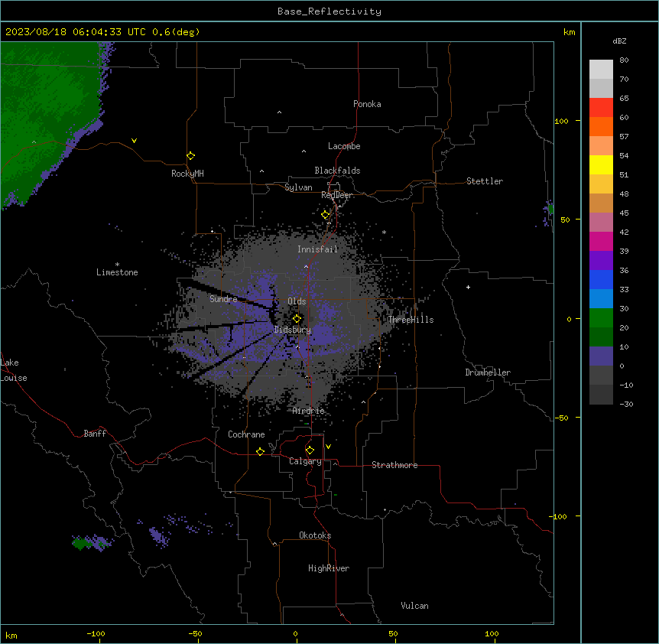Click the Stettler city label
659x644 pixels.
[x=485, y=181]
